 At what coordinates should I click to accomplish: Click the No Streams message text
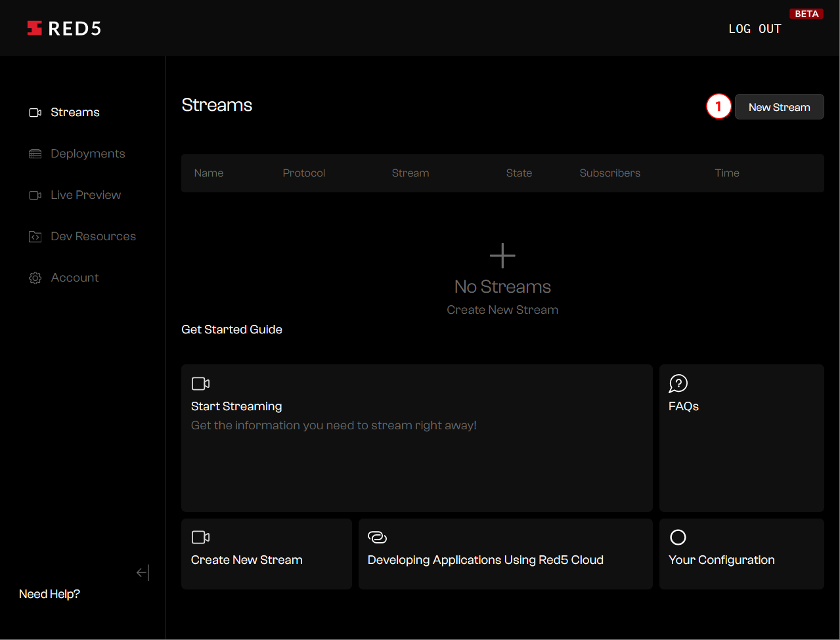[x=502, y=287]
